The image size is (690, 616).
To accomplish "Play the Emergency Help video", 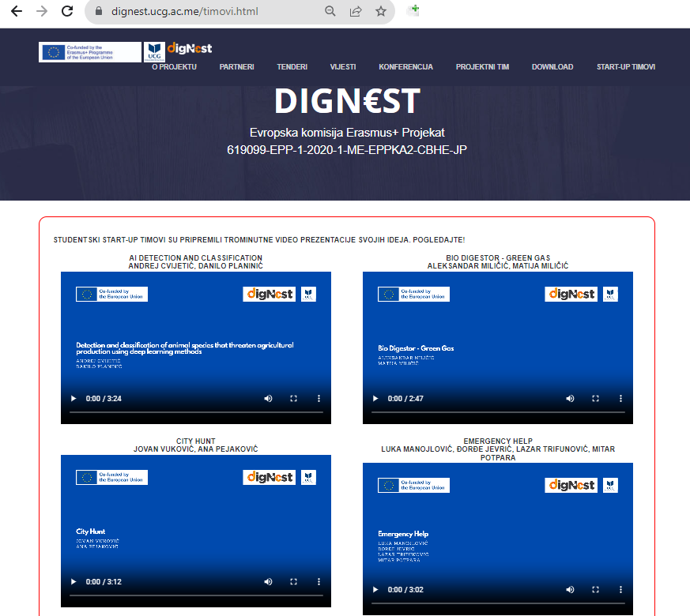I will [375, 590].
